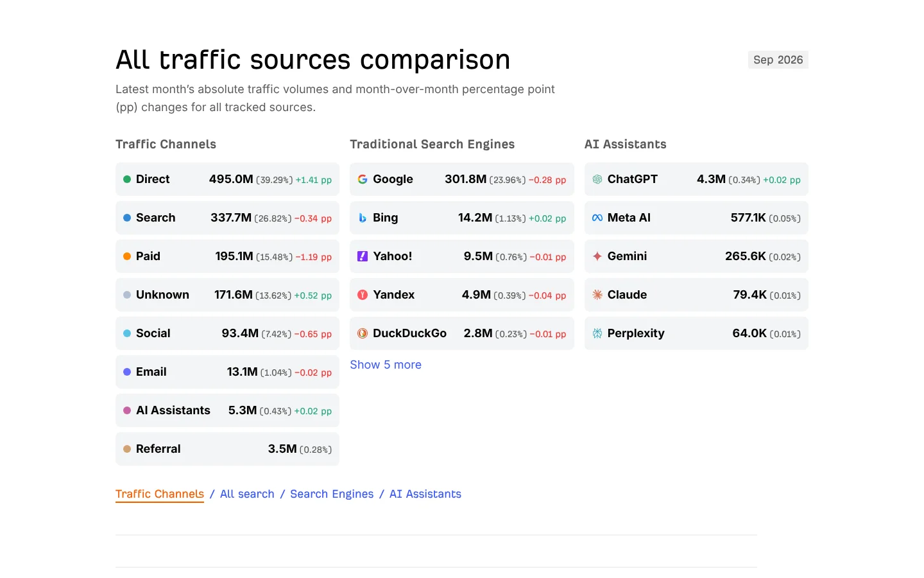Viewport: 924px width, 578px height.
Task: Click the DuckDuckGo logo icon
Action: pos(363,333)
